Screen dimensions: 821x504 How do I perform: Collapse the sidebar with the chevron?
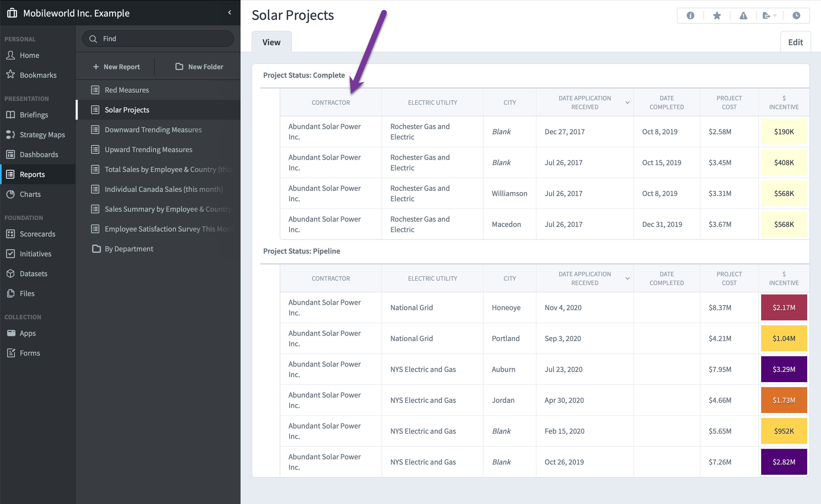pos(230,13)
